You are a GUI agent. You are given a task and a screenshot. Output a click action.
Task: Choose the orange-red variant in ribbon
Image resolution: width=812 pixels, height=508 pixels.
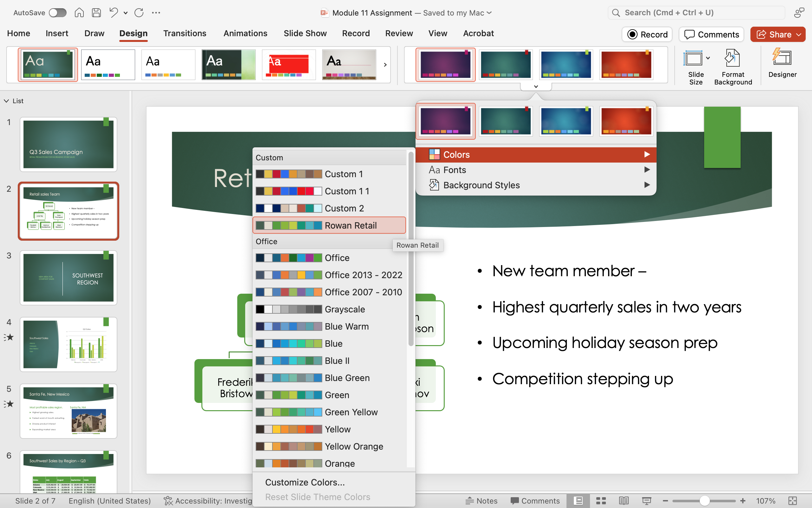626,64
